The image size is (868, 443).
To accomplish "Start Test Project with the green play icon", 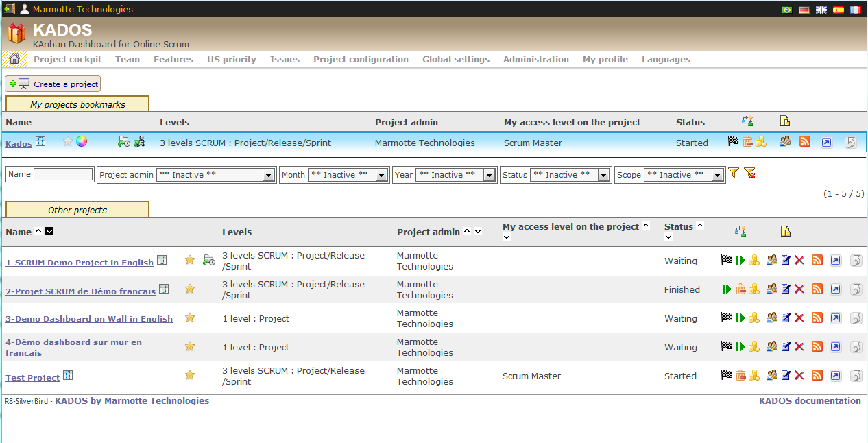I will [740, 375].
